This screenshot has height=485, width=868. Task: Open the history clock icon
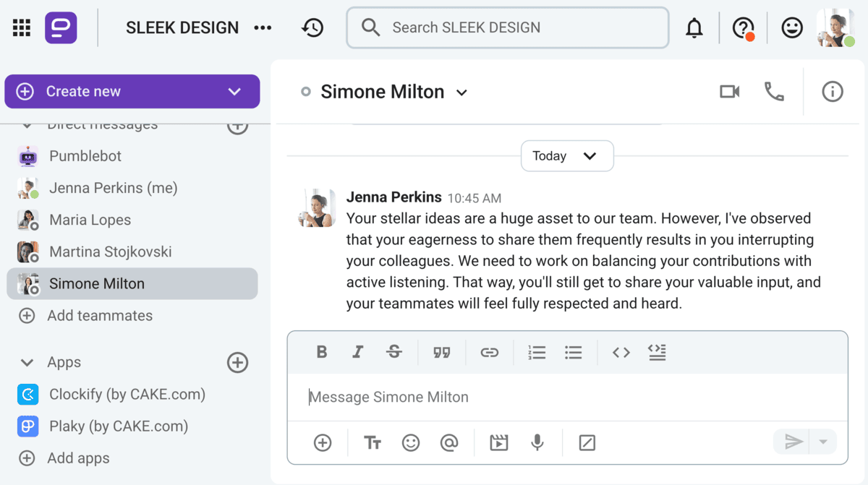coord(312,28)
